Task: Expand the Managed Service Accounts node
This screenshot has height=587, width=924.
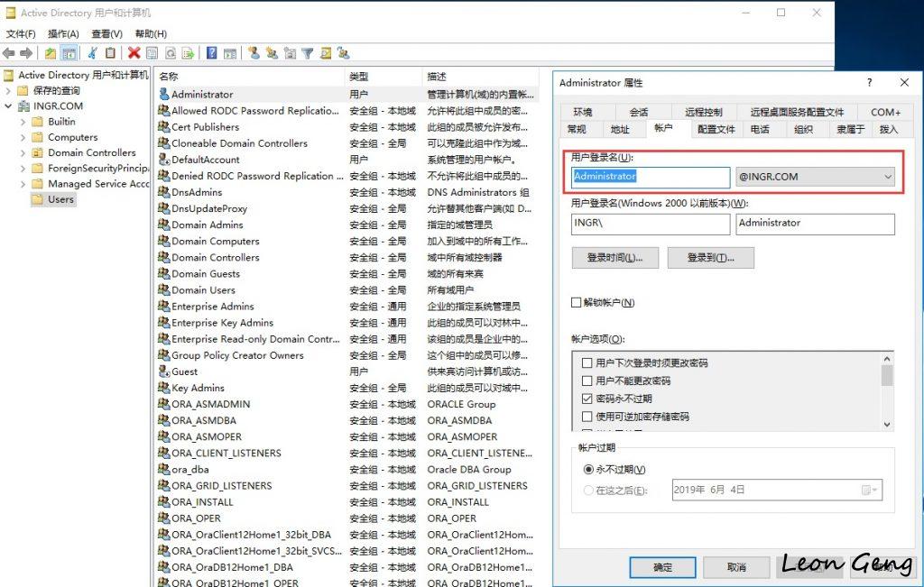Action: click(x=23, y=184)
